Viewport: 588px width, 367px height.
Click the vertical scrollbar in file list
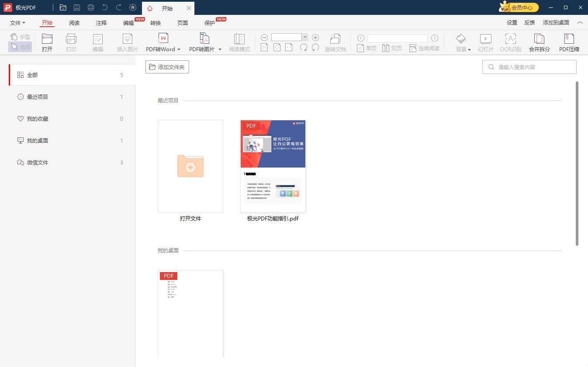pyautogui.click(x=577, y=163)
